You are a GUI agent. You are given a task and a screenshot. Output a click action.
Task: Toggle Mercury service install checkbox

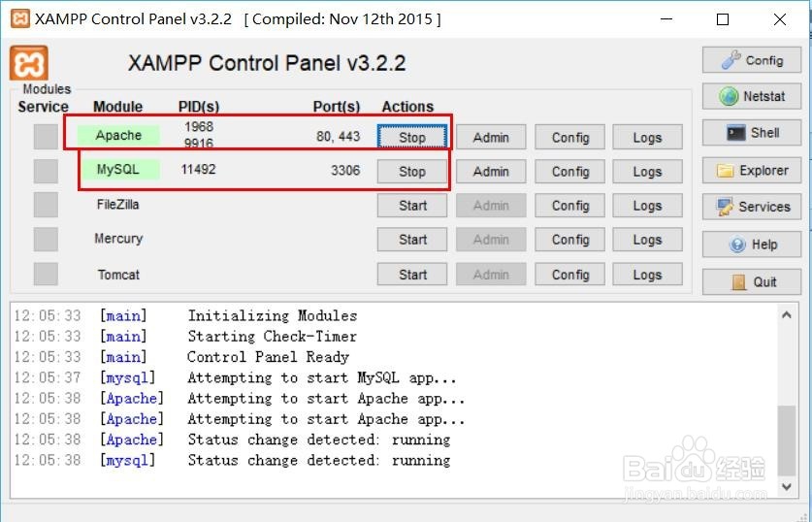pyautogui.click(x=46, y=240)
